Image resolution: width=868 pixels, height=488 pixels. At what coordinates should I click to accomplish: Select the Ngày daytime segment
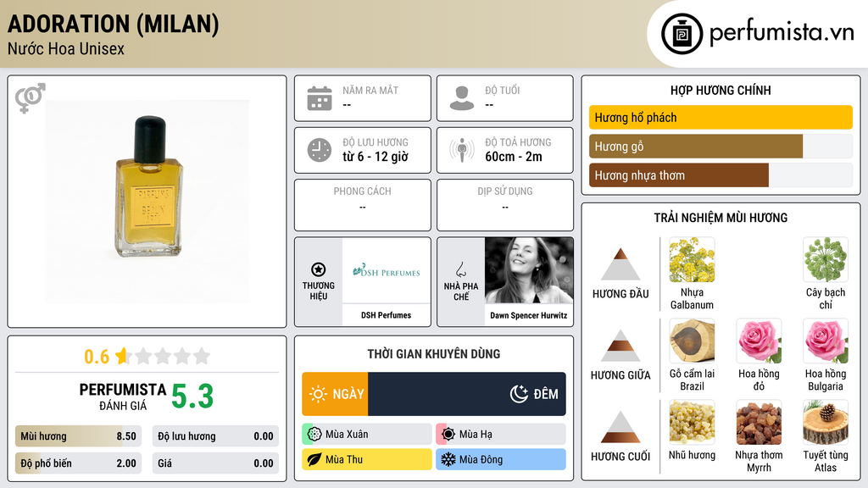335,394
